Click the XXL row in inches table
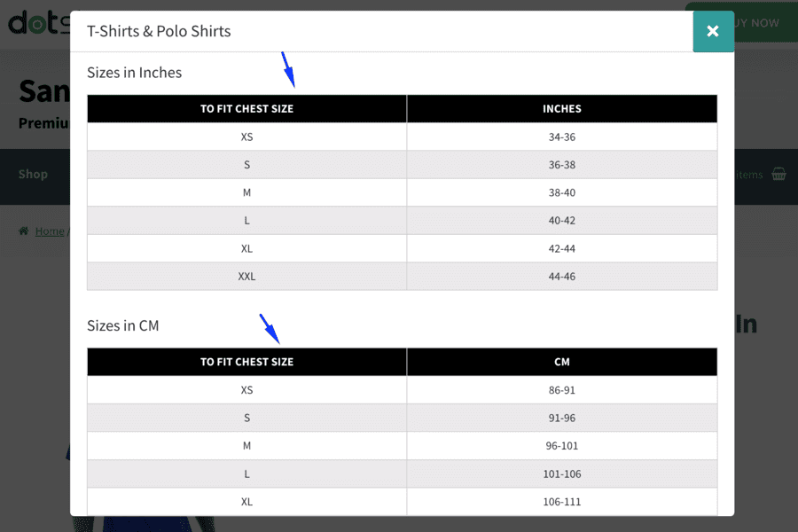The image size is (798, 532). [x=402, y=277]
